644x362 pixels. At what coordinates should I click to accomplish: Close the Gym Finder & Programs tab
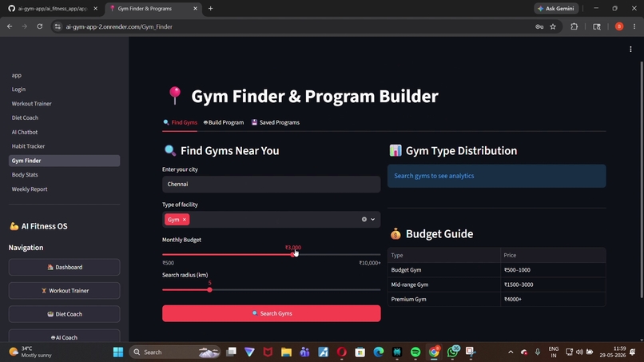[x=195, y=8]
